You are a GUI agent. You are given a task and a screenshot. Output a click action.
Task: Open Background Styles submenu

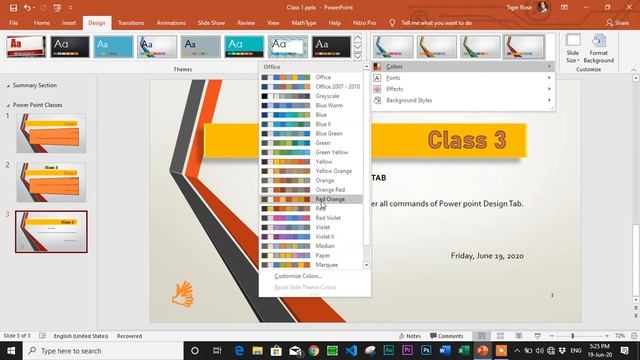(463, 100)
